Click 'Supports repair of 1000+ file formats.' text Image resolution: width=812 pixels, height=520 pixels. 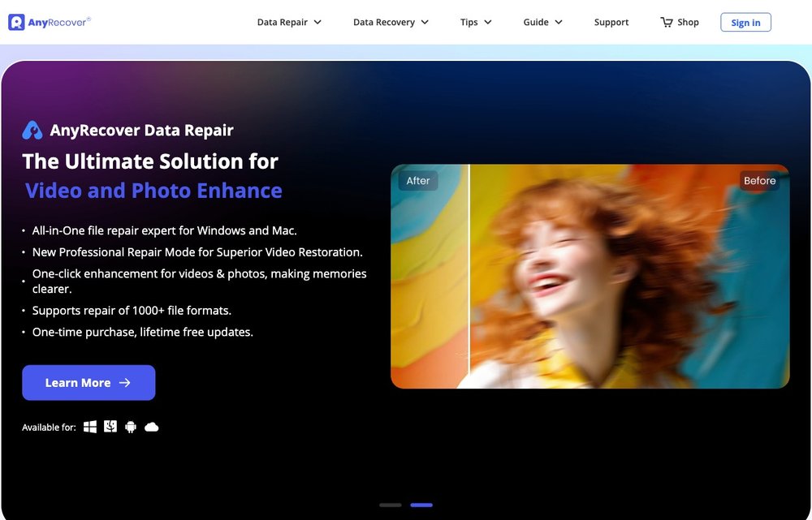[x=132, y=311]
